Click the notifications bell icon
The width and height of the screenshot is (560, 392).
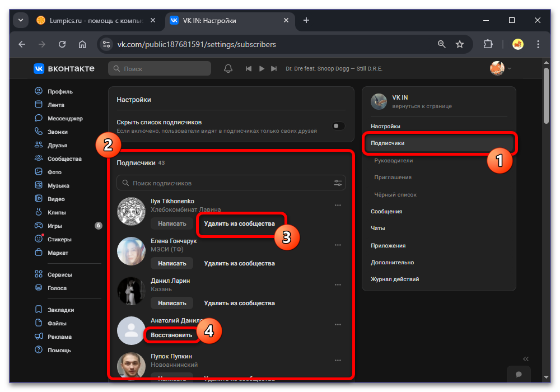(x=228, y=68)
